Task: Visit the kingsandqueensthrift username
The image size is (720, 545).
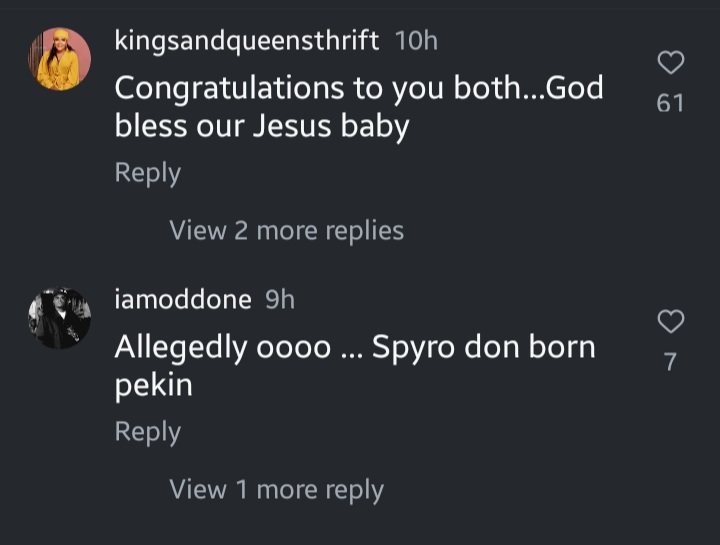Action: click(246, 41)
